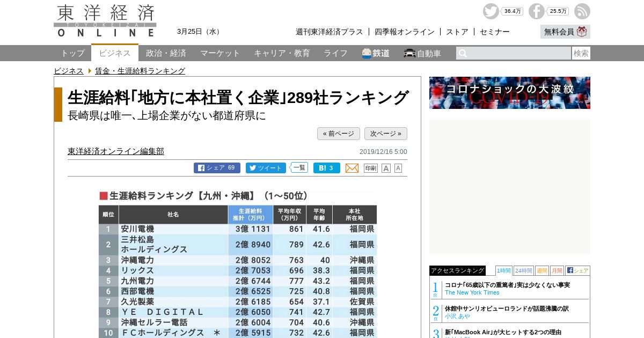Click the ビジネス breadcrumb link
The image size is (644, 338).
coord(69,71)
